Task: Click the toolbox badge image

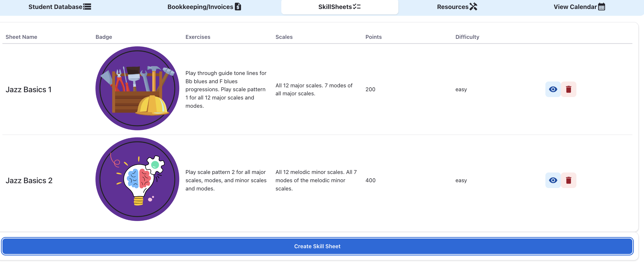Action: click(137, 88)
